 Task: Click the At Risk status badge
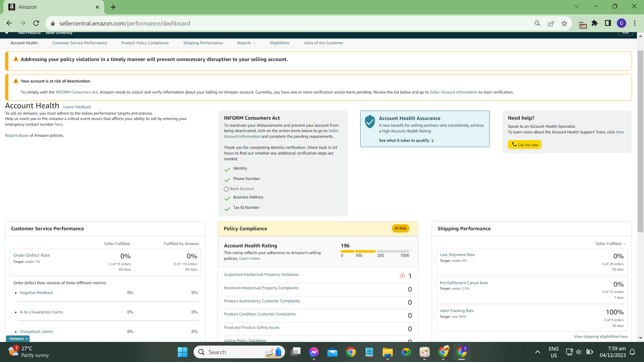click(400, 228)
